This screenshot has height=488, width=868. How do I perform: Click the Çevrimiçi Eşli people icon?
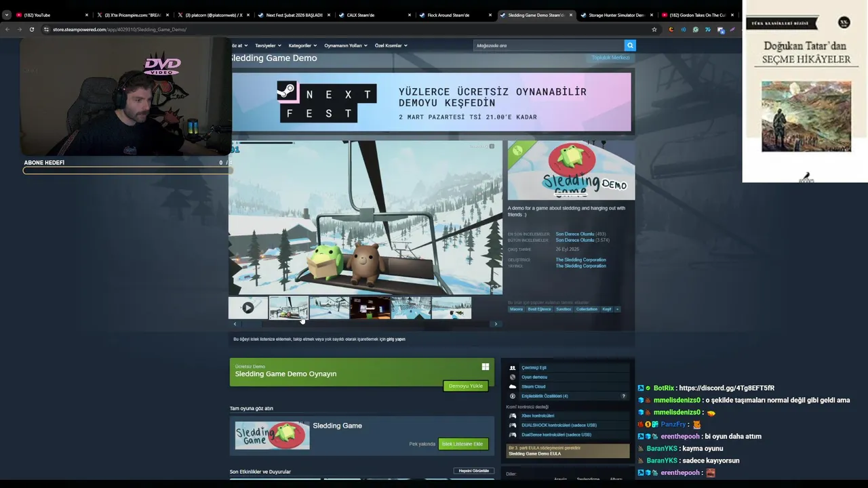coord(513,367)
